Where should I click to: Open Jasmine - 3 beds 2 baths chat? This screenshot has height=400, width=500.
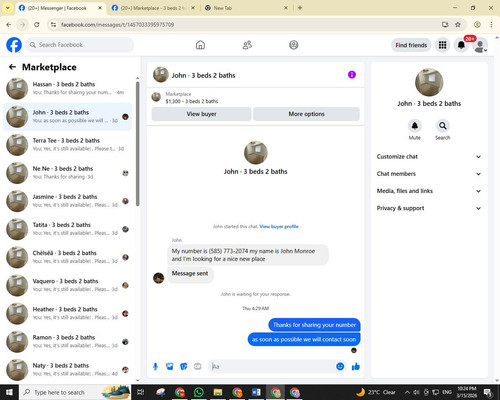click(68, 201)
